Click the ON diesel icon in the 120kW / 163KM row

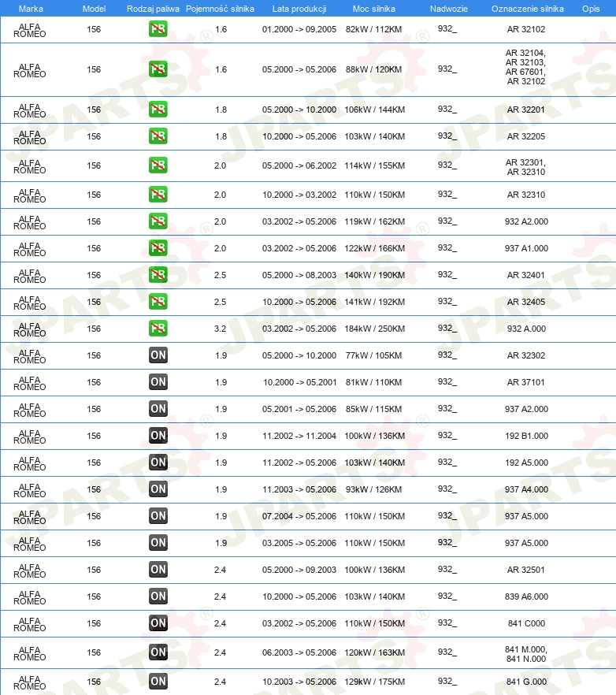click(158, 652)
